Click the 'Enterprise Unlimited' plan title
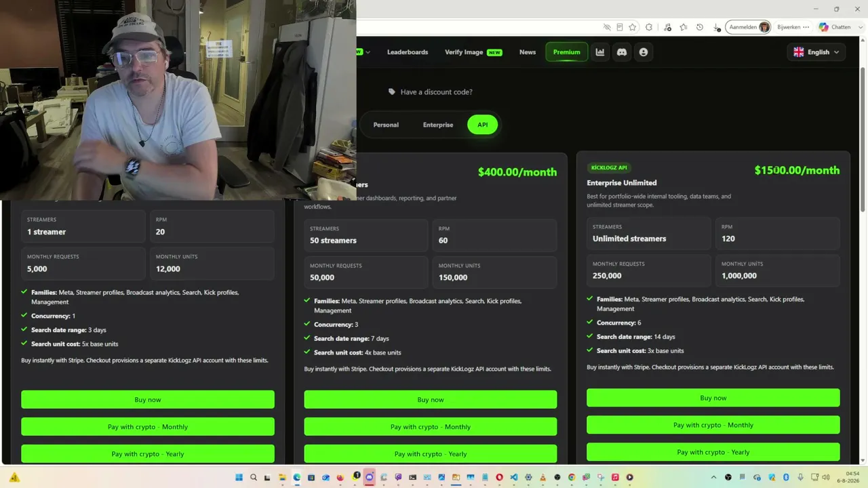This screenshot has width=868, height=488. [x=622, y=183]
